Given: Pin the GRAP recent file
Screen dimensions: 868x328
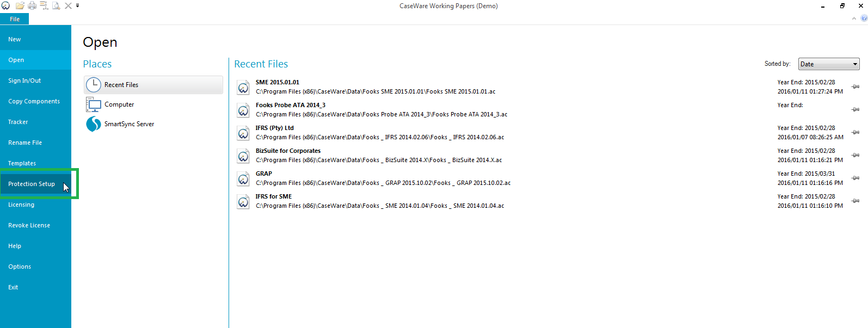Looking at the screenshot, I should click(x=855, y=178).
